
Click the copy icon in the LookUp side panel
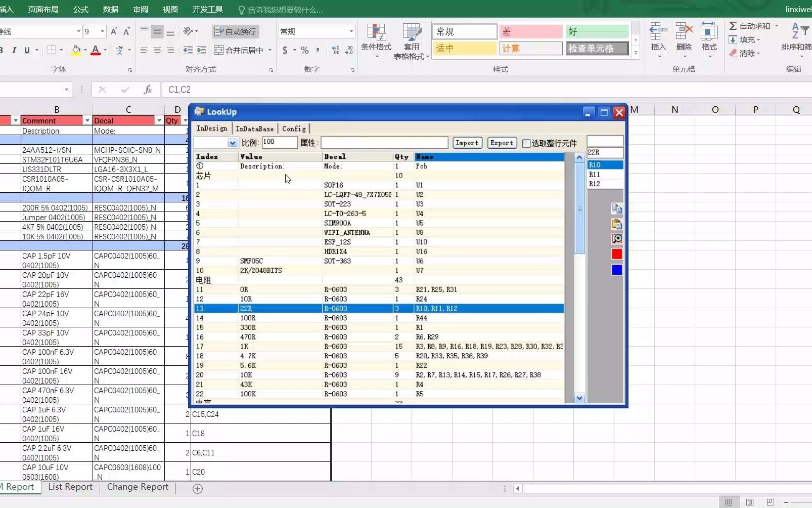pyautogui.click(x=617, y=208)
